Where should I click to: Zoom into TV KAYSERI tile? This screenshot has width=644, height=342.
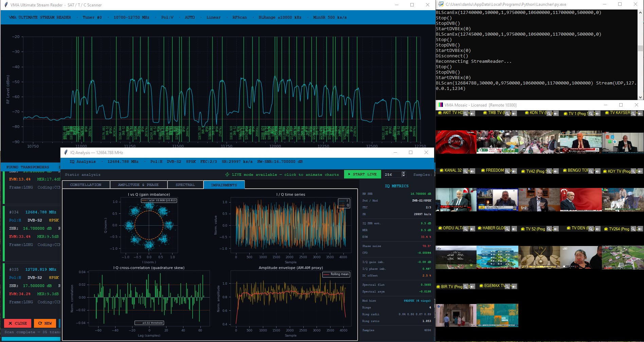633,113
